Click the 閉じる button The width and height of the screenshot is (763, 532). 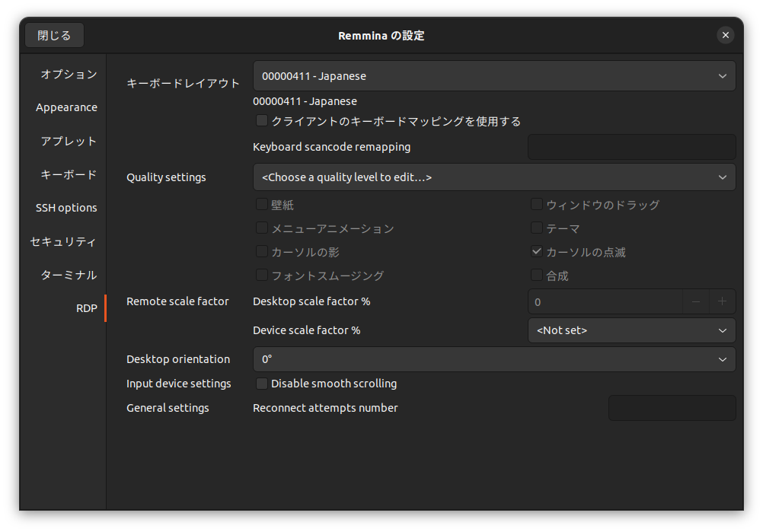pyautogui.click(x=54, y=35)
